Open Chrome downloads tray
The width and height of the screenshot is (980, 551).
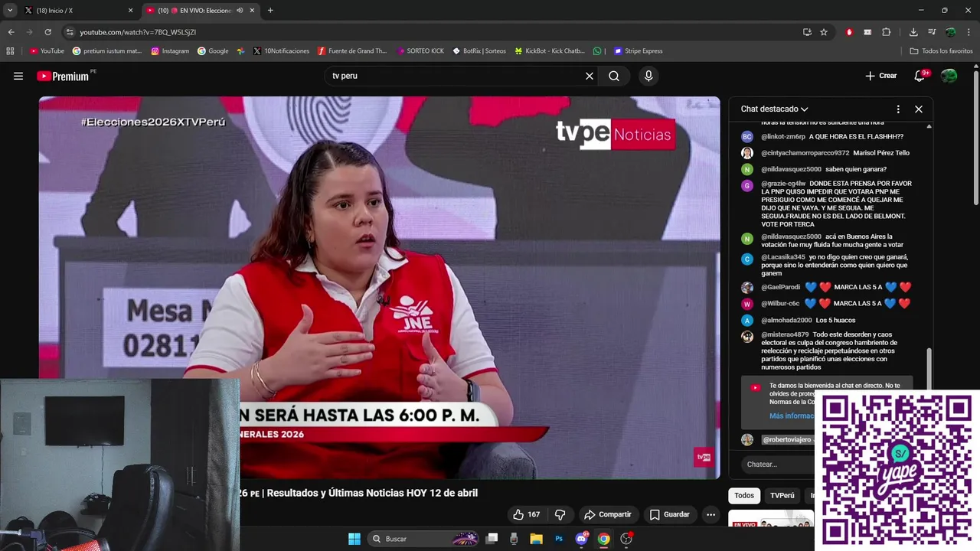913,32
